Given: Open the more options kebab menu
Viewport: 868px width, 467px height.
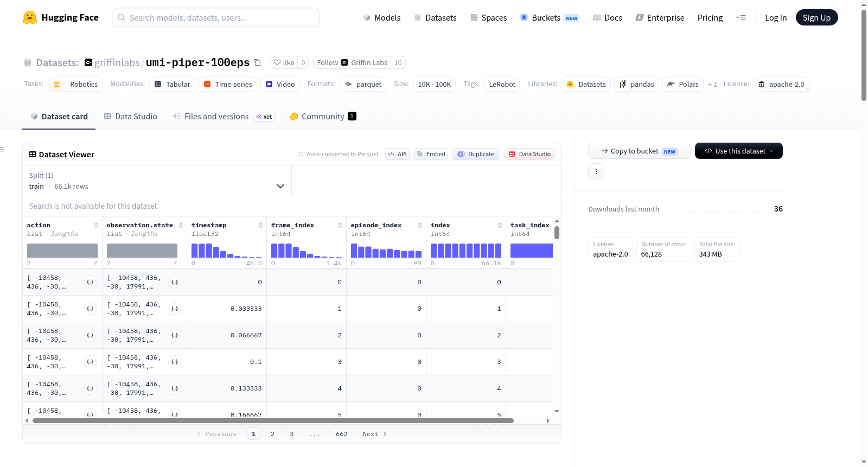Looking at the screenshot, I should [596, 171].
